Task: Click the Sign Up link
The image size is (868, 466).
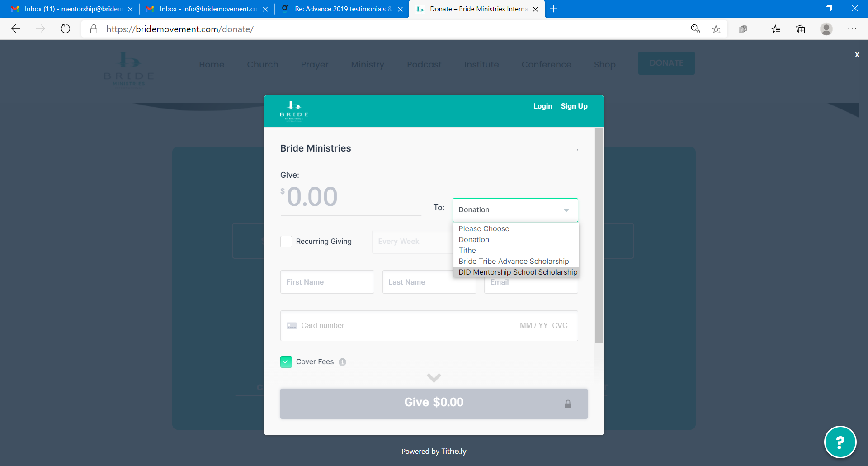Action: 574,106
